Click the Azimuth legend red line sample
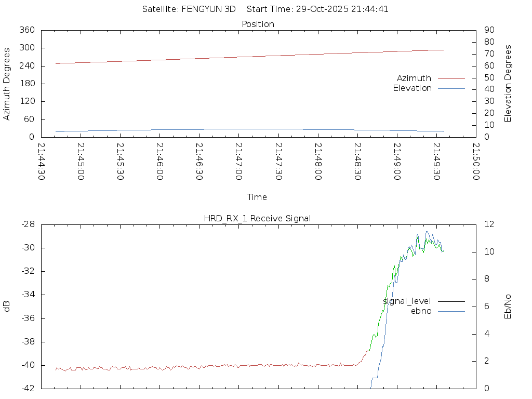 pyautogui.click(x=451, y=78)
